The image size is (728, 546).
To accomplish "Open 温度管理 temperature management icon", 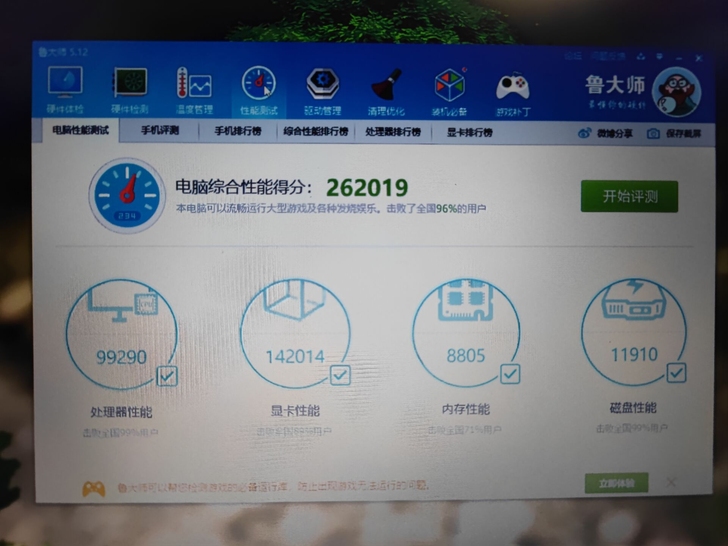I will (x=194, y=91).
